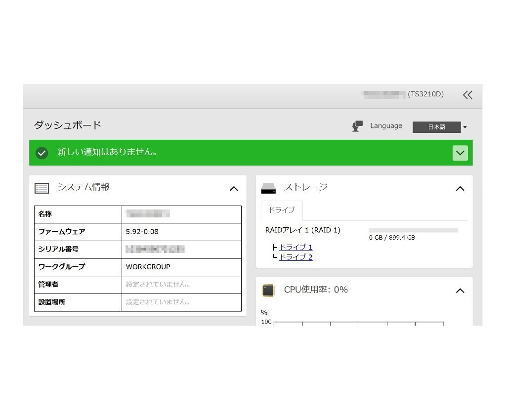Click the ファームウェア row label
Image resolution: width=506 pixels, height=420 pixels.
(62, 232)
